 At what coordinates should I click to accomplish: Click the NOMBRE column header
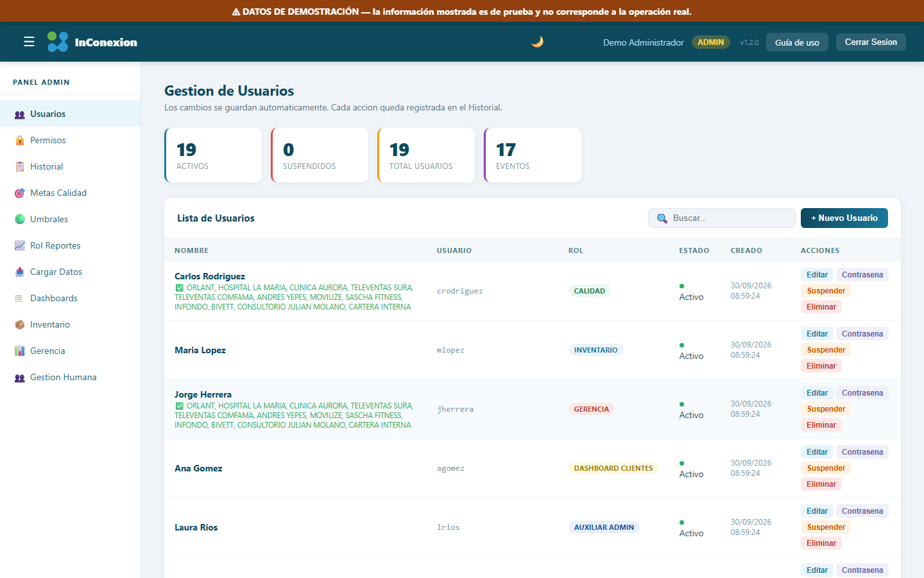point(191,250)
